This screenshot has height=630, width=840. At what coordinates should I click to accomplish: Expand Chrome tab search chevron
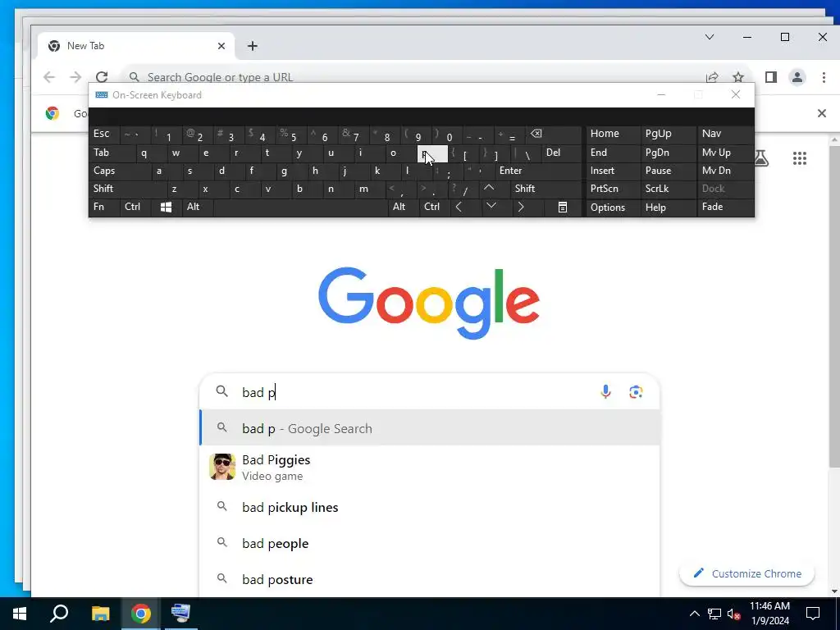pos(710,37)
